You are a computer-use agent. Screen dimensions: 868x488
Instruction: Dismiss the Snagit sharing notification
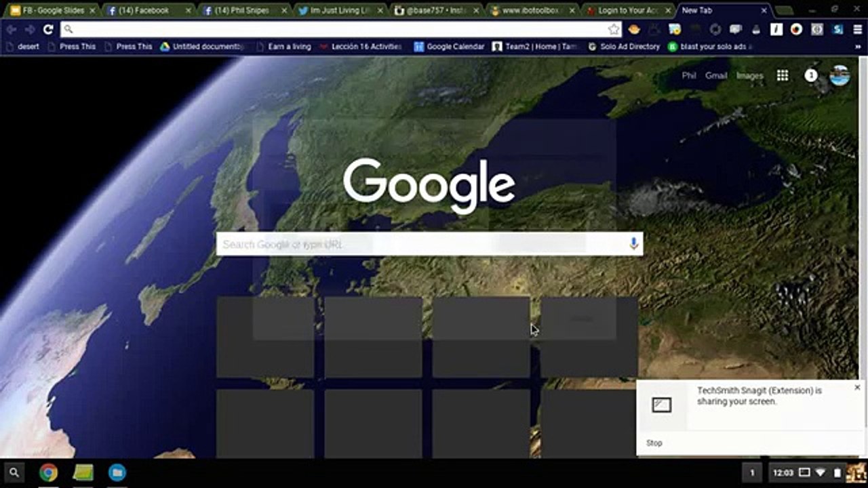pyautogui.click(x=857, y=388)
